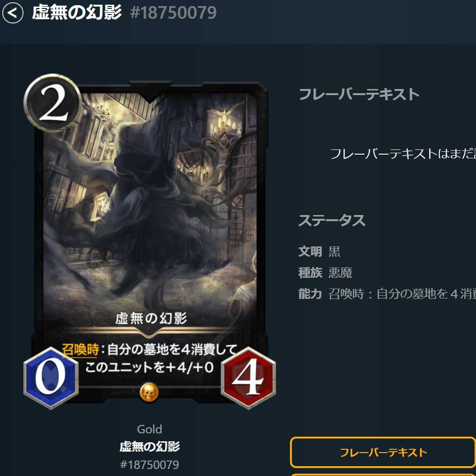
Task: Click the #18750079 ID below the card
Action: click(149, 464)
